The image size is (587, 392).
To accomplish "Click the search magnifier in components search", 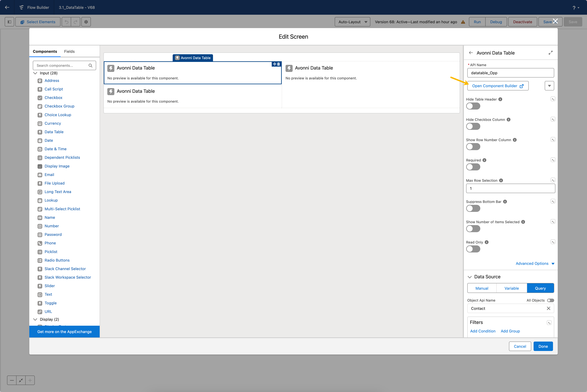I will 91,65.
